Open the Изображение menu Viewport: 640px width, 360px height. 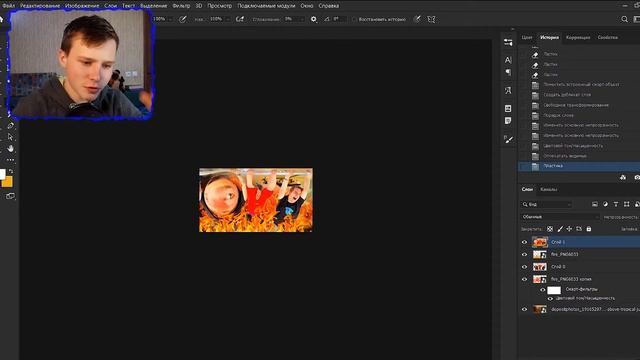(82, 6)
